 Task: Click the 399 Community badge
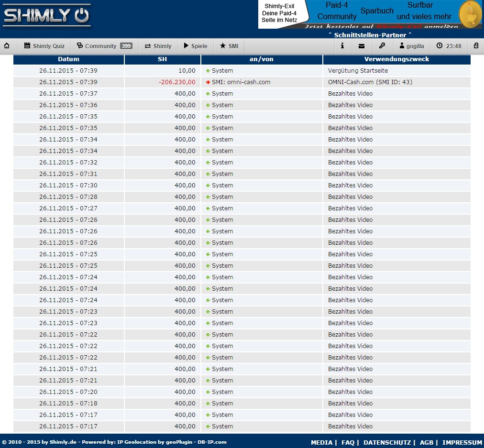126,46
